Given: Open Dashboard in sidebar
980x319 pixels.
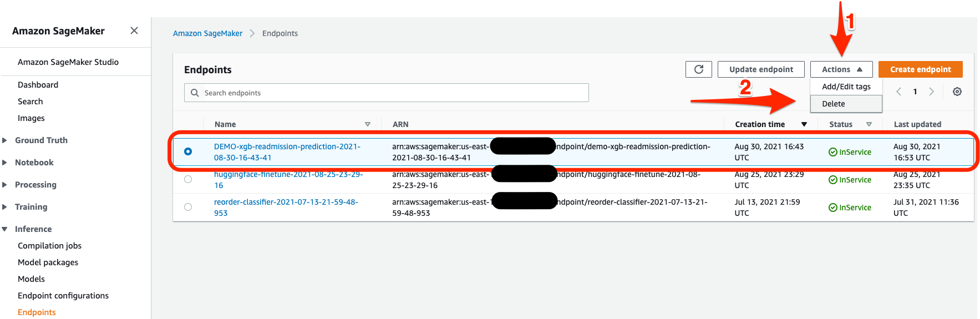Looking at the screenshot, I should [38, 85].
